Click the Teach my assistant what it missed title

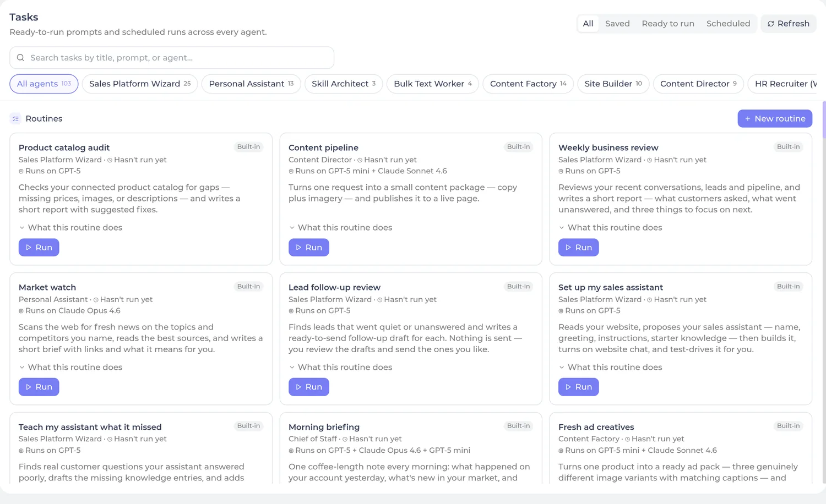[x=90, y=427]
